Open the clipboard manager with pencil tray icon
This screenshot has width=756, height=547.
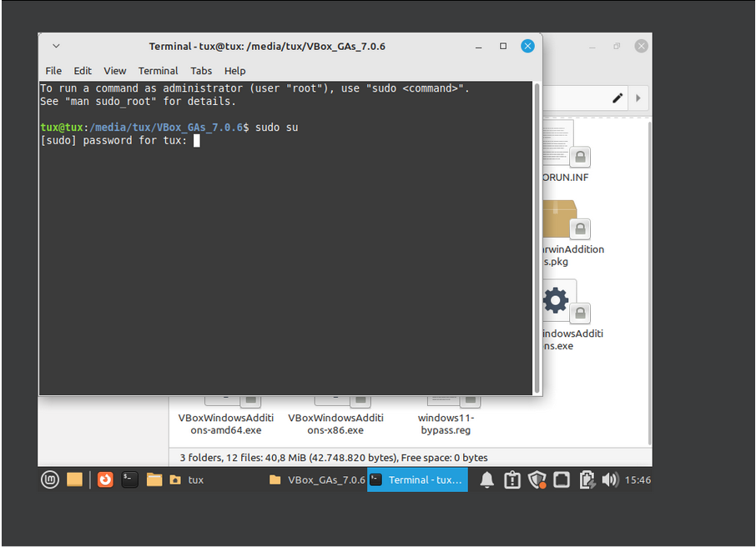point(587,480)
